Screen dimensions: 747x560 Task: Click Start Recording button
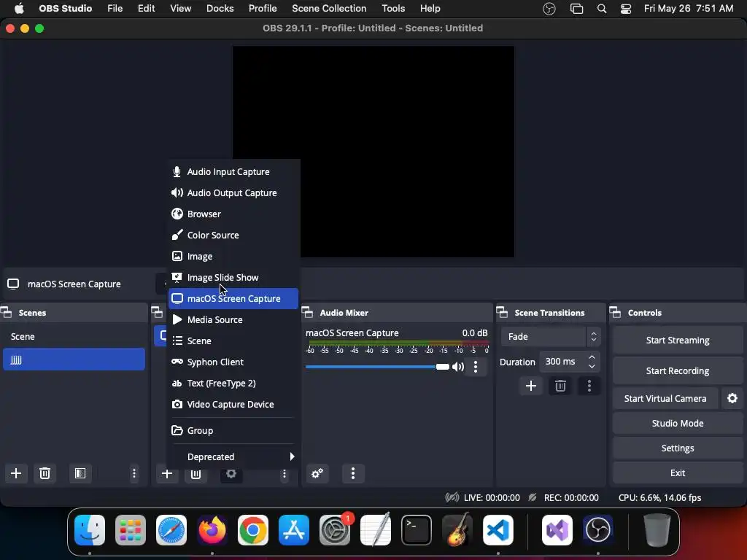(678, 370)
